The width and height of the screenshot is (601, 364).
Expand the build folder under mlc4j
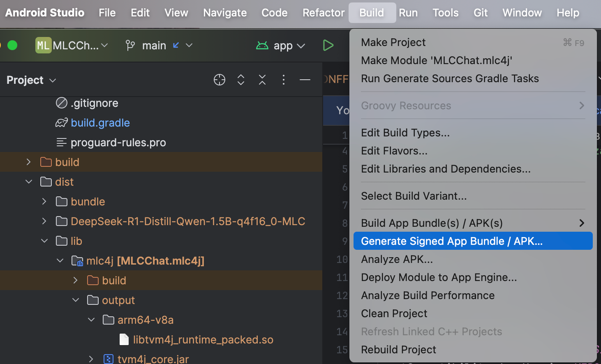[x=75, y=280]
